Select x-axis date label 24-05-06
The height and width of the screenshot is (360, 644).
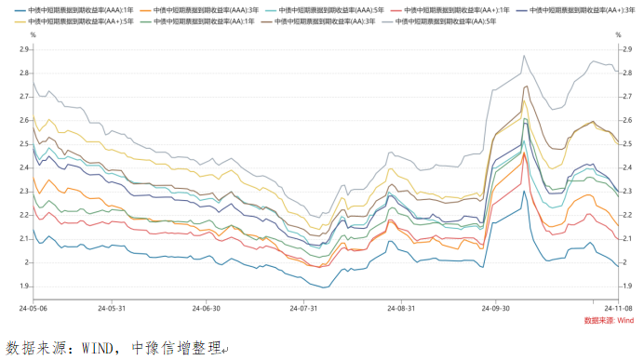[x=33, y=308]
